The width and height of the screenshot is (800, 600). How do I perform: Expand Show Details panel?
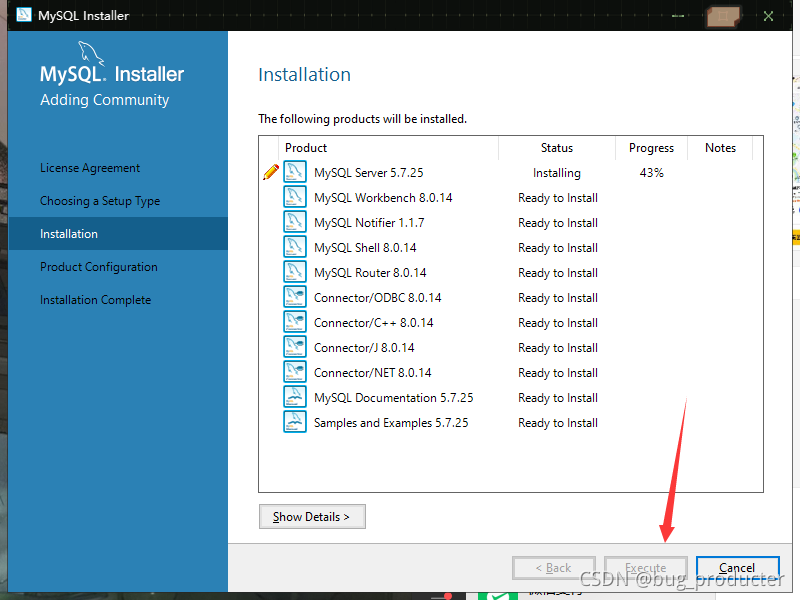(312, 516)
